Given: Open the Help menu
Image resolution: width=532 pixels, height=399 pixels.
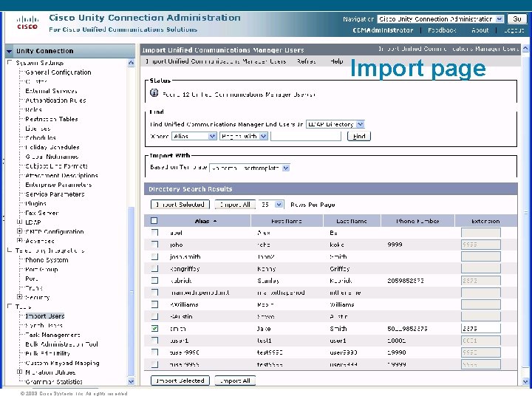Looking at the screenshot, I should [337, 61].
